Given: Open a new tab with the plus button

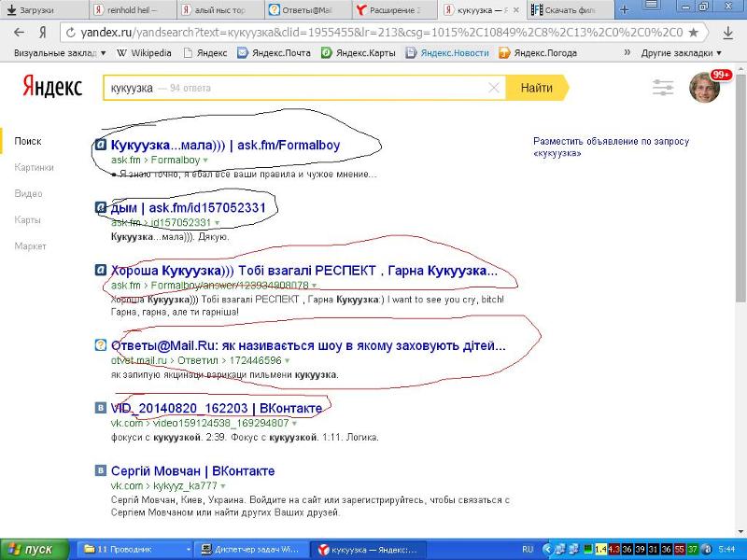Looking at the screenshot, I should coord(624,9).
